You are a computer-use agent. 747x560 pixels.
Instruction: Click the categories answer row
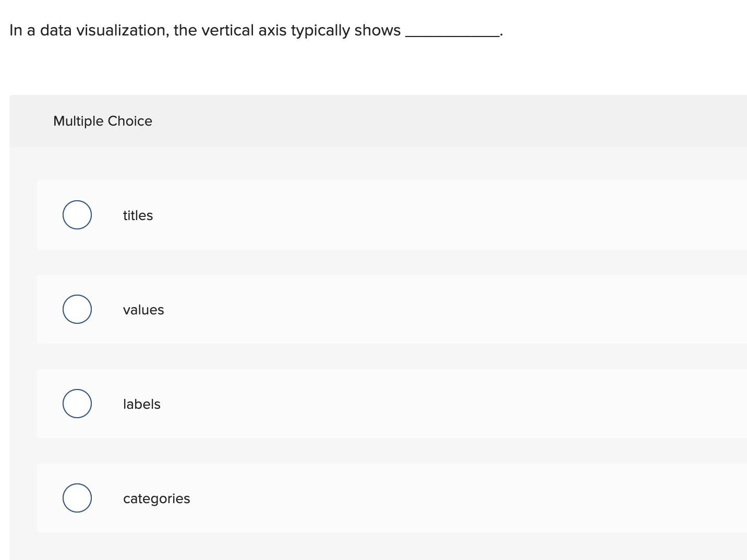coord(365,498)
